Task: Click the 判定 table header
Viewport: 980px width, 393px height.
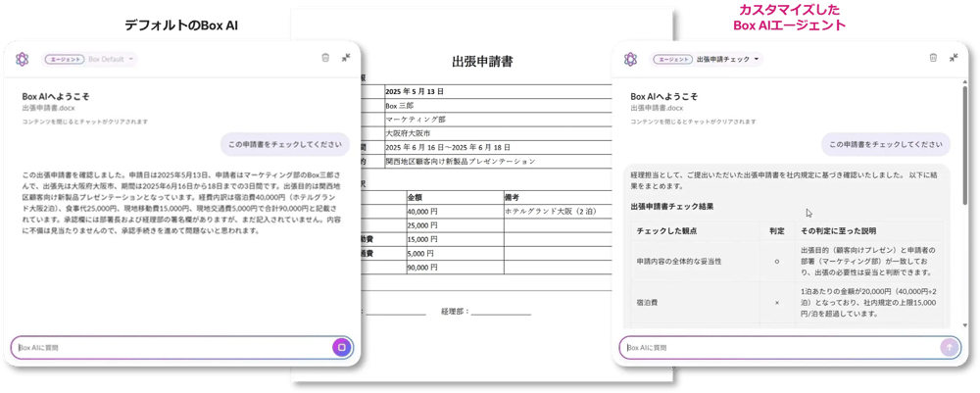Action: point(777,230)
